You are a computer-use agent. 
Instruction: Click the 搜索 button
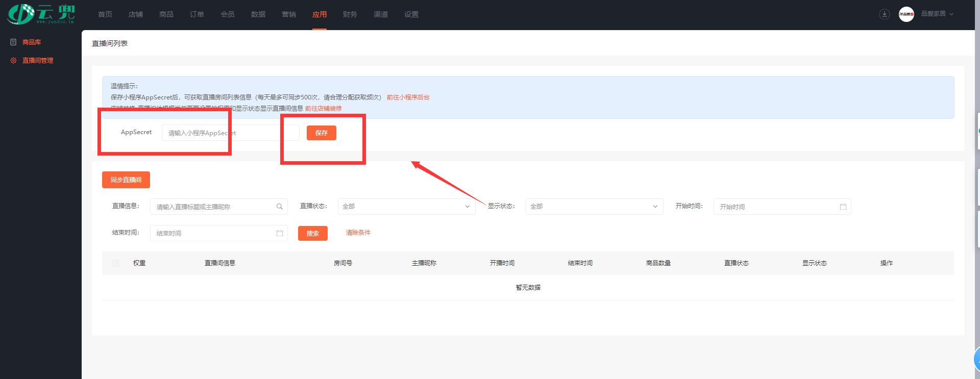tap(313, 233)
